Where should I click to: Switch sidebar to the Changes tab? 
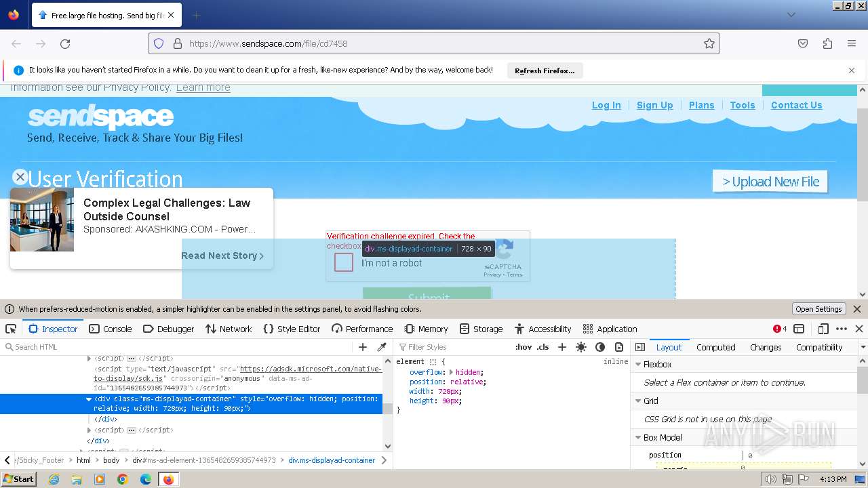(x=766, y=347)
